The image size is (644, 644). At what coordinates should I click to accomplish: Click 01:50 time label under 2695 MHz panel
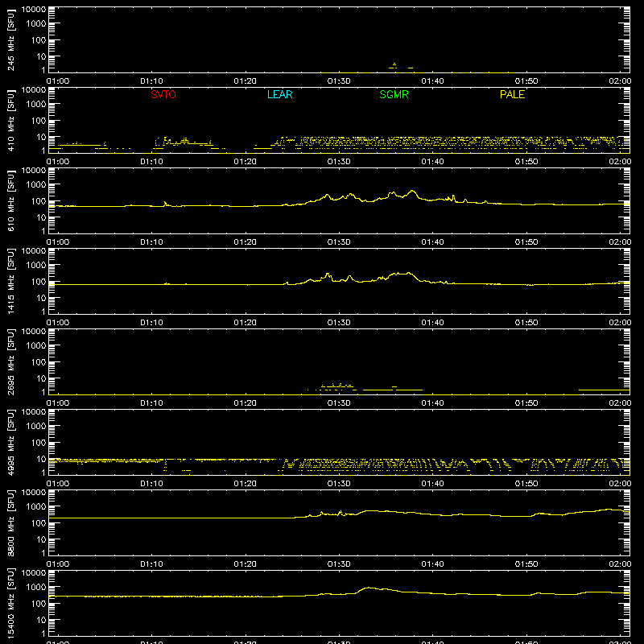pyautogui.click(x=526, y=403)
